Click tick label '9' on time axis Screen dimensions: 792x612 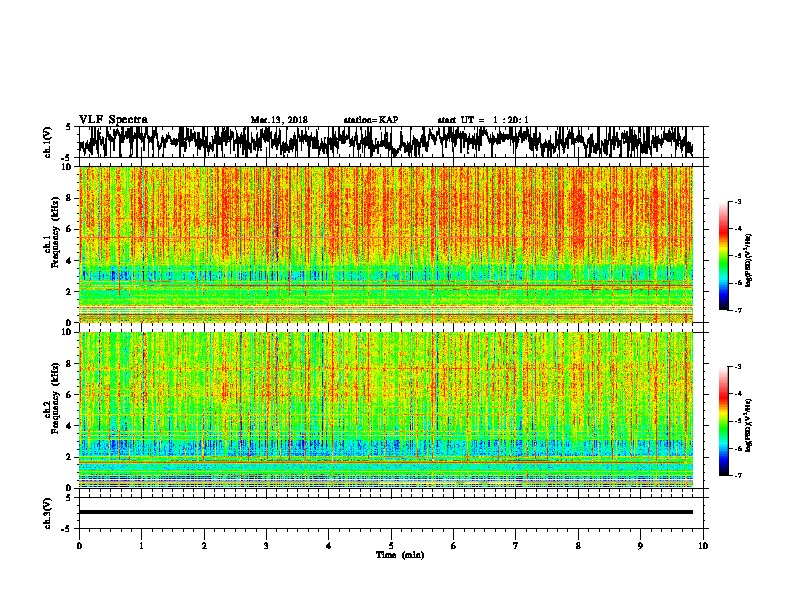(x=640, y=546)
